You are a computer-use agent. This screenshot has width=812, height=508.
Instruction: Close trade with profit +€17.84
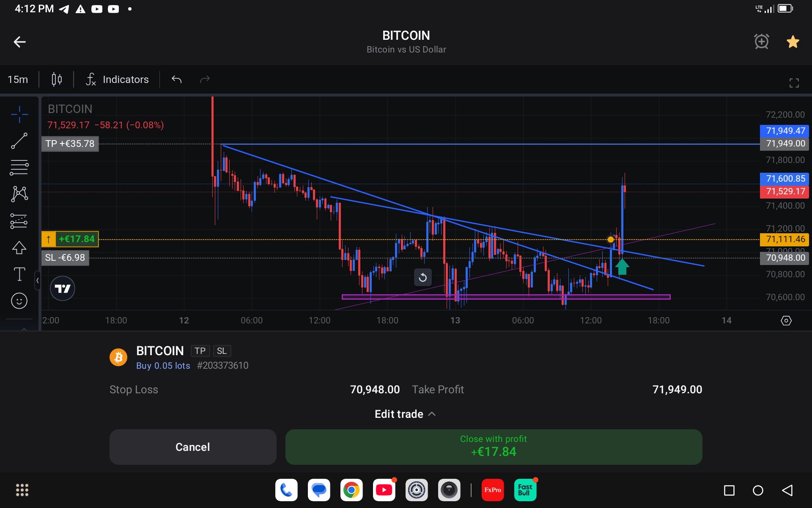click(494, 447)
